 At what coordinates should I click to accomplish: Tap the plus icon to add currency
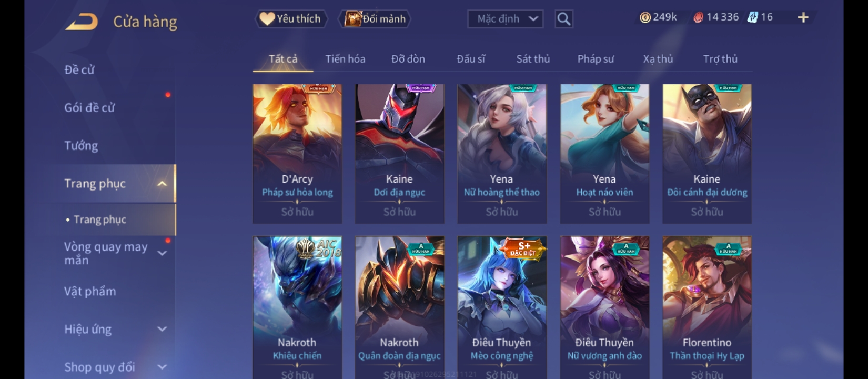pyautogui.click(x=803, y=17)
